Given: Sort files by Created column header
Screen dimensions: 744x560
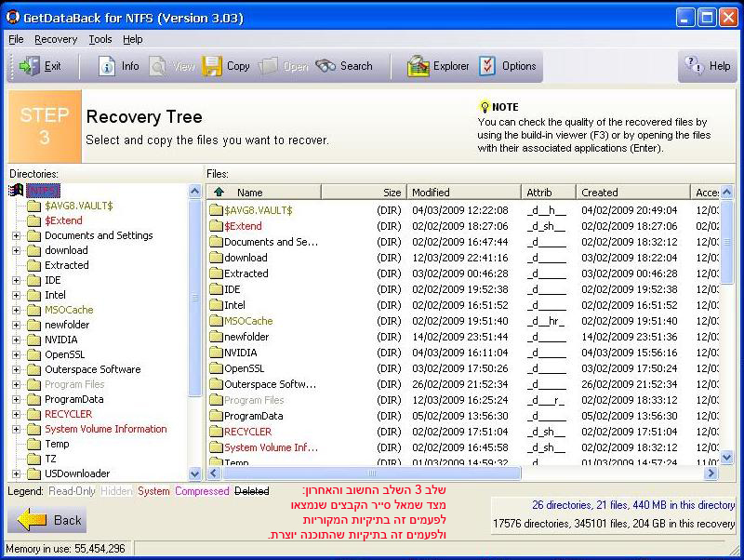Looking at the screenshot, I should coord(633,193).
